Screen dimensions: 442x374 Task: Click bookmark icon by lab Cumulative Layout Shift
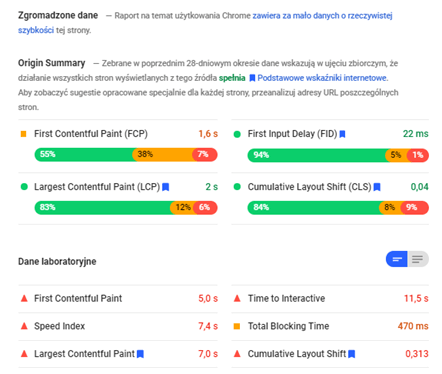pos(352,354)
